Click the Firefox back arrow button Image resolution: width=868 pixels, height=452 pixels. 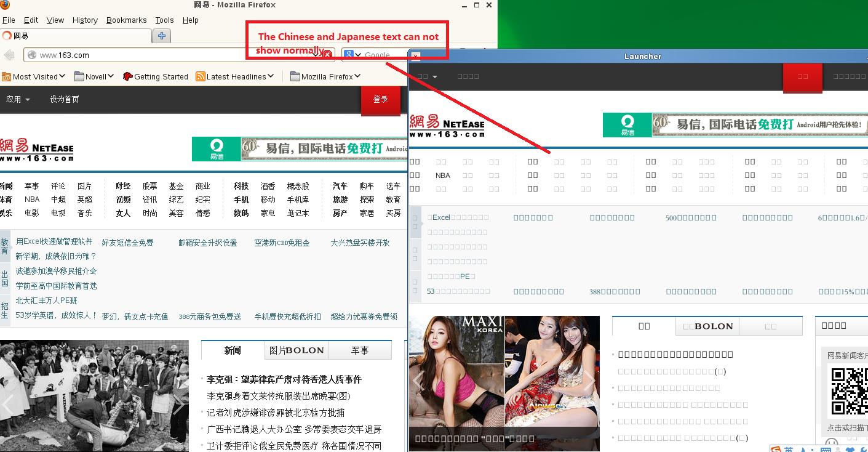pos(9,55)
